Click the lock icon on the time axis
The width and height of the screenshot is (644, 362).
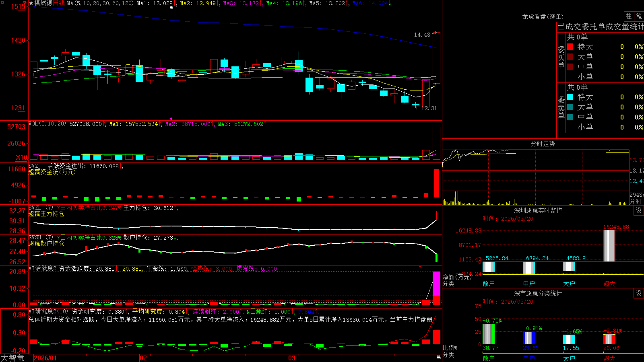click(x=438, y=357)
